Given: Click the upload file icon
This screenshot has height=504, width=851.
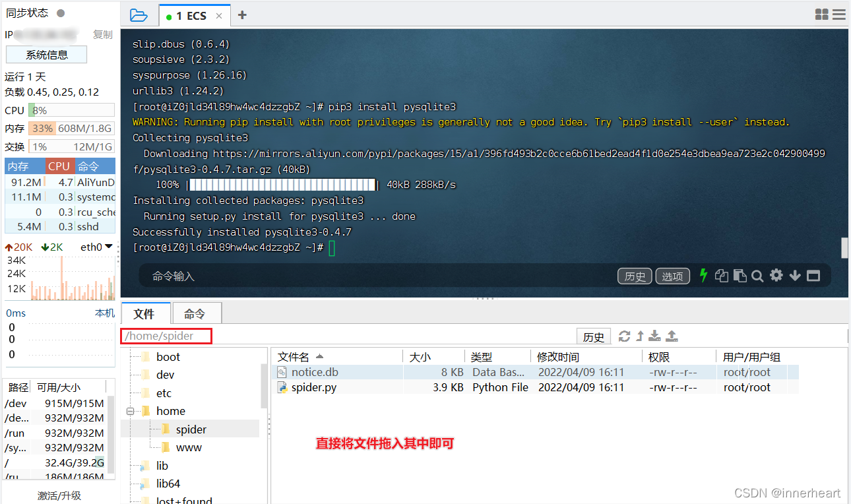Looking at the screenshot, I should click(x=672, y=336).
